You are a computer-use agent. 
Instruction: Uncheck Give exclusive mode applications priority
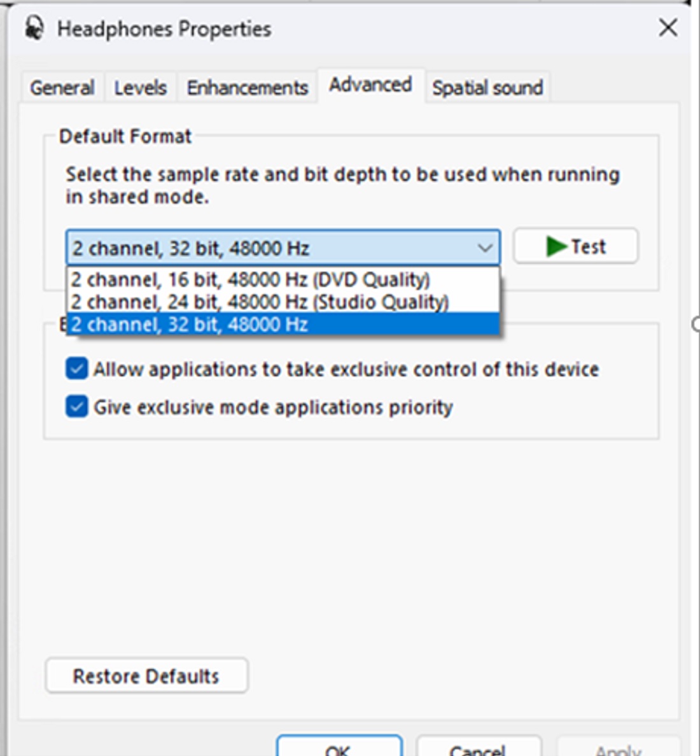76,407
